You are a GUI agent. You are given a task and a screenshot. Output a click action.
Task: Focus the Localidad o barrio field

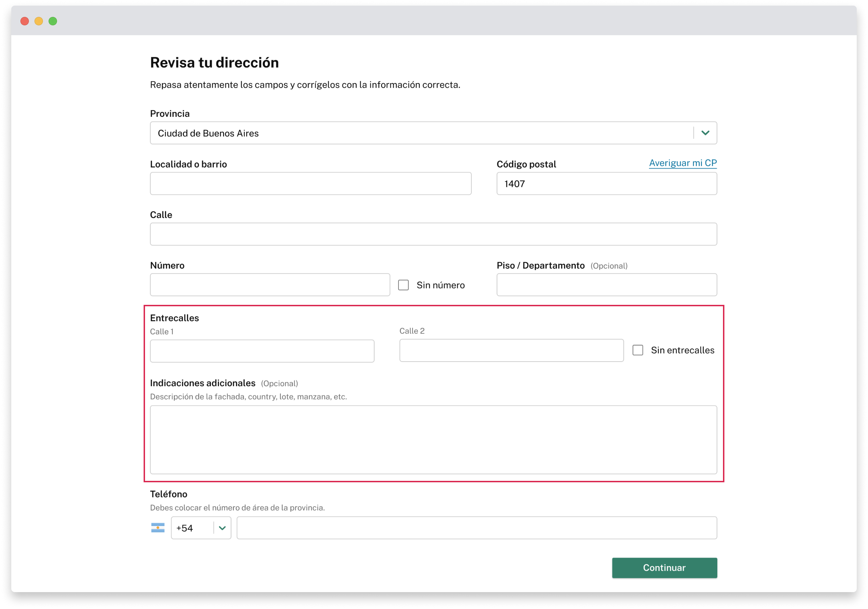click(310, 184)
